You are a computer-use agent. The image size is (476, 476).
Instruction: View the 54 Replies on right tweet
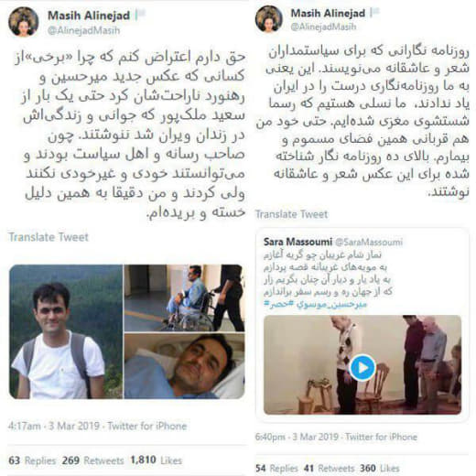(276, 468)
